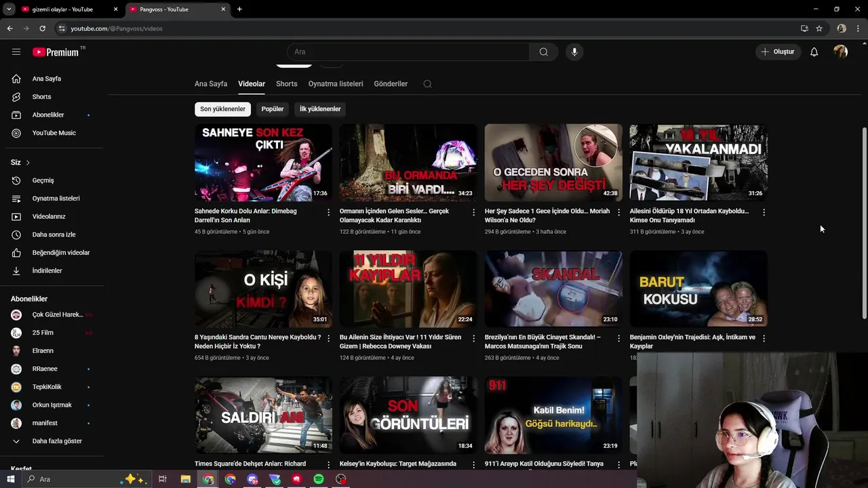868x488 pixels.
Task: Click the YouTube Premium logo
Action: (56, 52)
